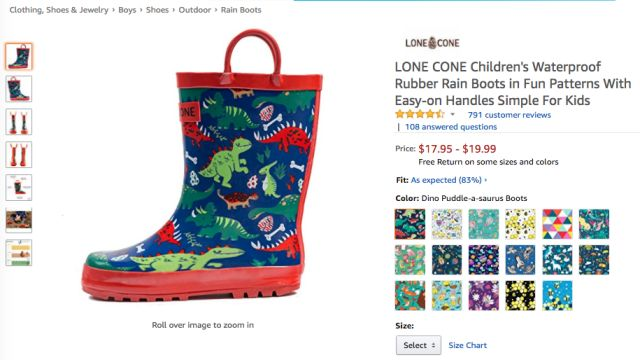
Task: Go to Rain Boots breadcrumb
Action: coord(241,10)
